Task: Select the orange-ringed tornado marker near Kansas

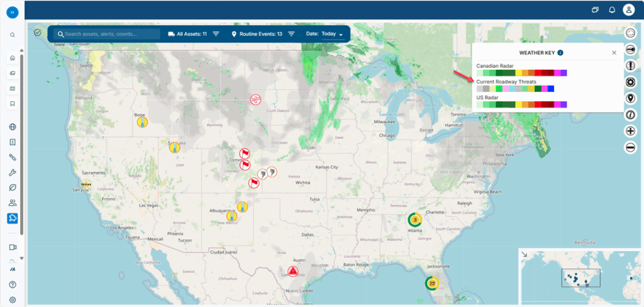Action: 272,172
